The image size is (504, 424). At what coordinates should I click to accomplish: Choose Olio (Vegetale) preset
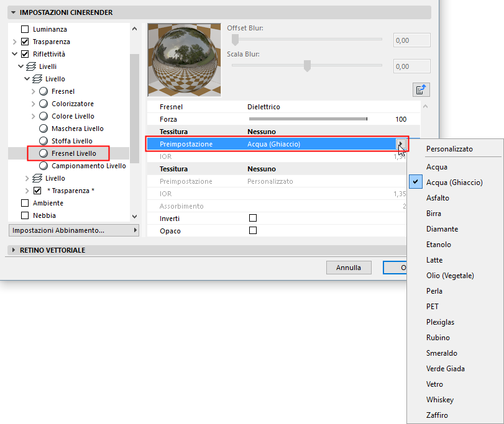point(455,276)
